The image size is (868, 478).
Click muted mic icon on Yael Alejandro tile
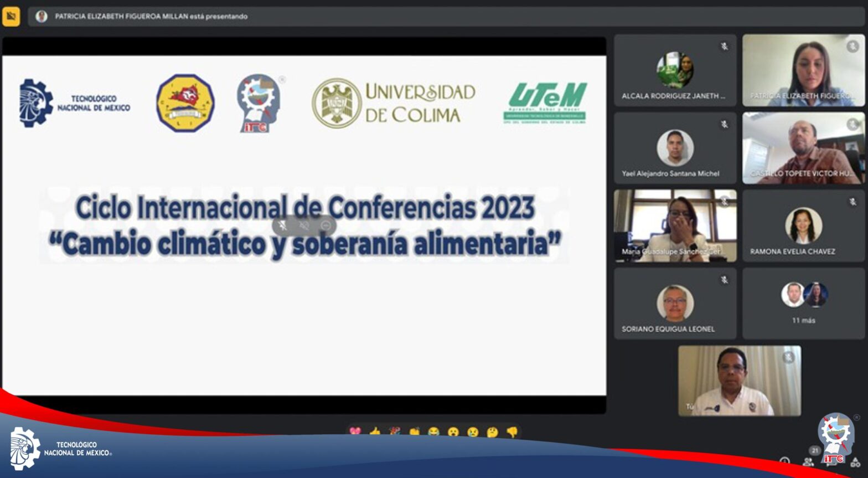pyautogui.click(x=724, y=125)
